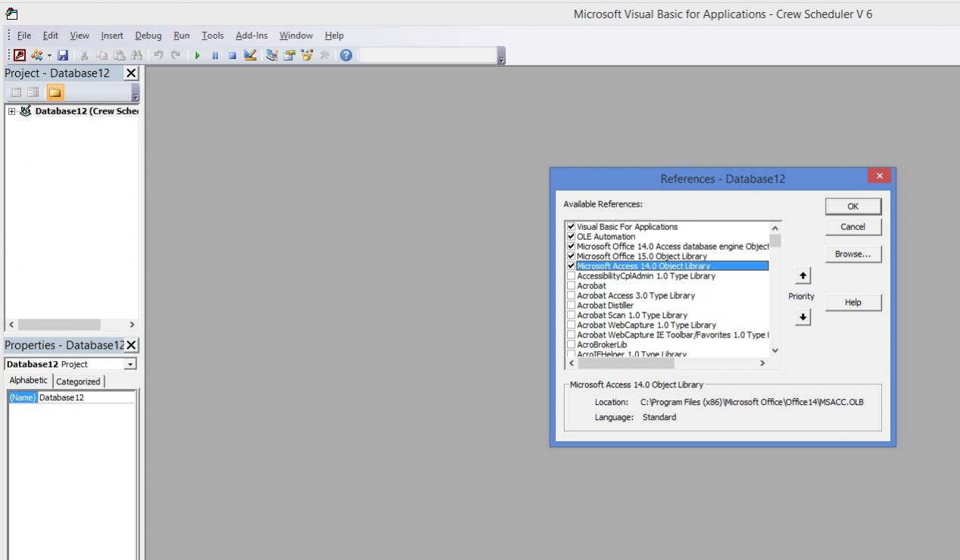Toggle Design Mode icon
This screenshot has height=560, width=960.
click(x=250, y=55)
